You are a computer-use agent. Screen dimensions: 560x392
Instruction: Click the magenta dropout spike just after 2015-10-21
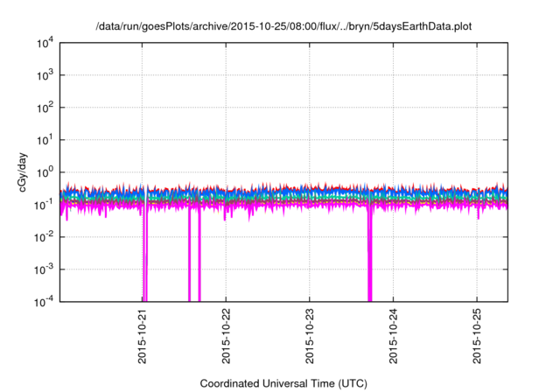pyautogui.click(x=145, y=255)
